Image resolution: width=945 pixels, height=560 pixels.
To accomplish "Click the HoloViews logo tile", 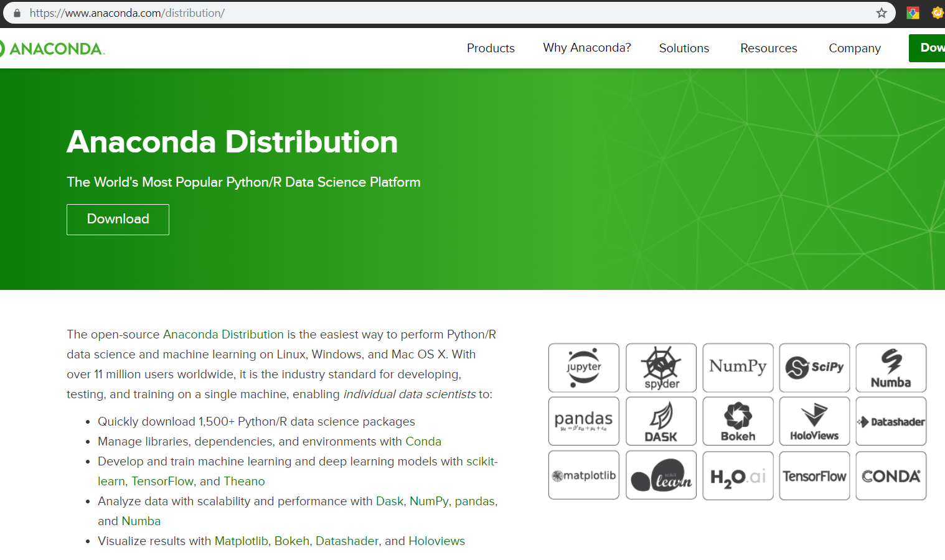I will (x=814, y=421).
